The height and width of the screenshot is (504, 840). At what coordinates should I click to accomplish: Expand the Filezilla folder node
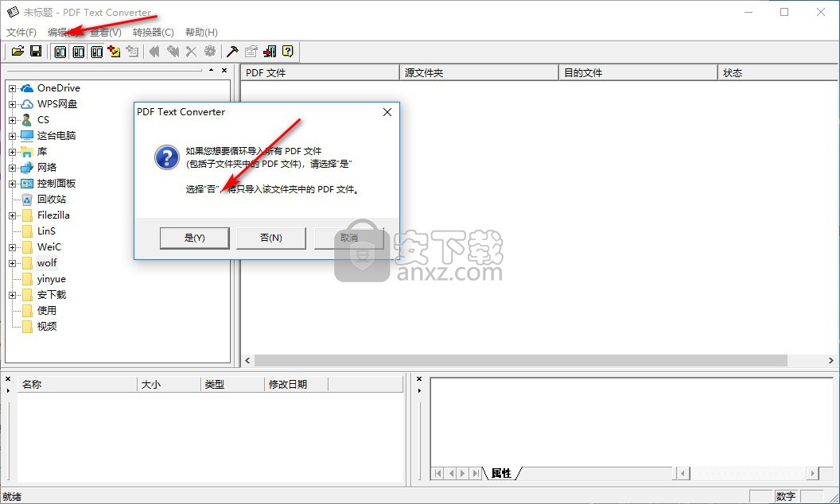[x=12, y=216]
